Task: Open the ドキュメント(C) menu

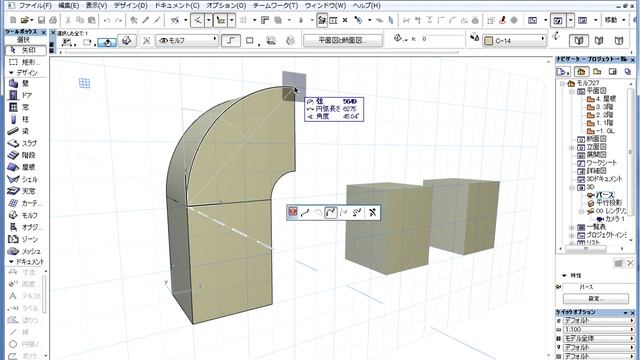Action: [x=177, y=6]
